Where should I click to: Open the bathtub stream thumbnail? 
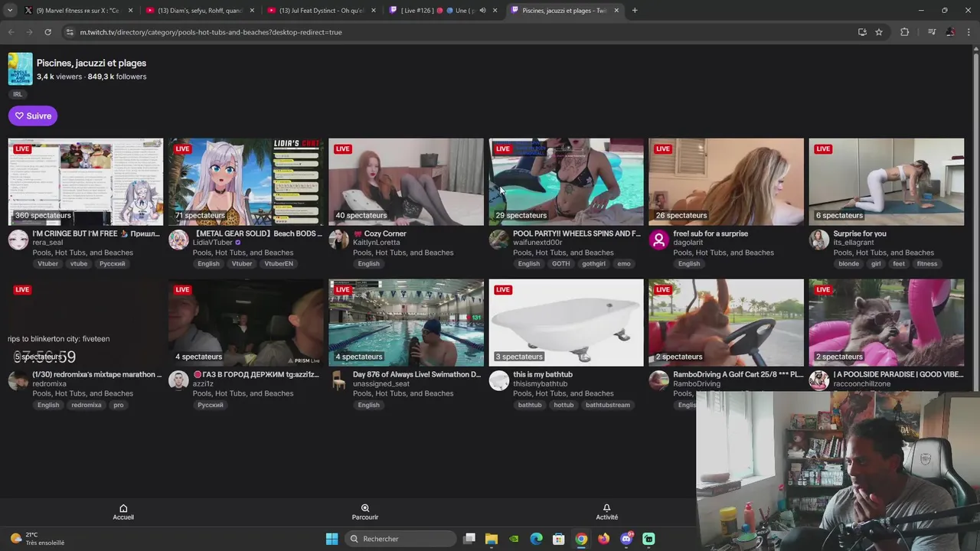[566, 323]
